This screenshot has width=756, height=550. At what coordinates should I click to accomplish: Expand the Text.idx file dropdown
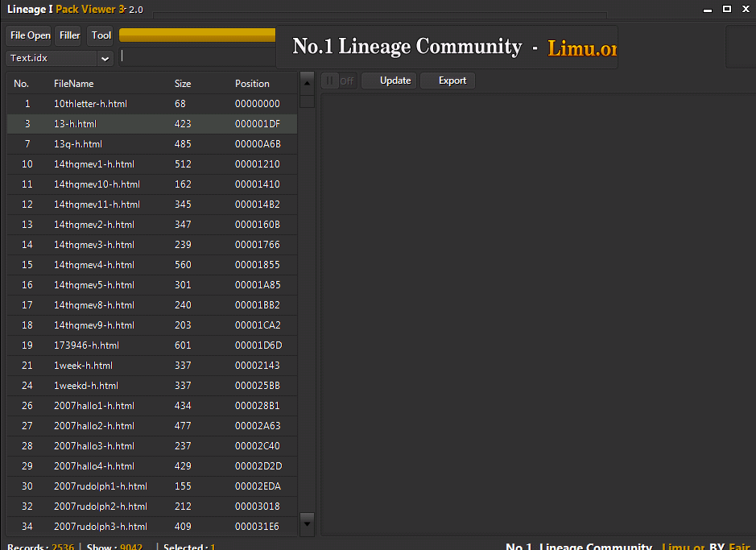click(x=105, y=58)
